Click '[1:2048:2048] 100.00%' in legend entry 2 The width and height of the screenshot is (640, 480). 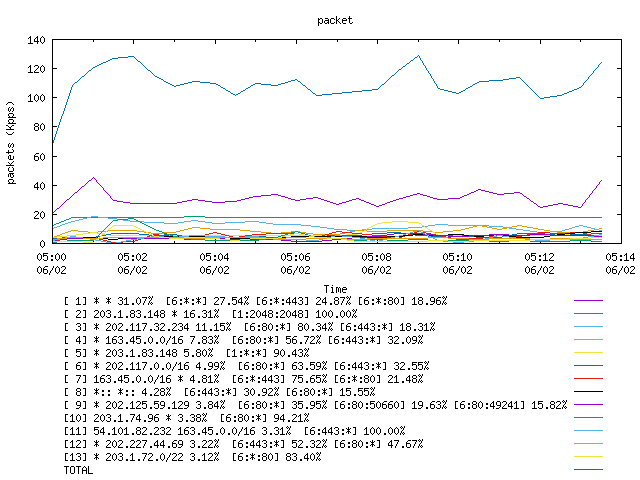click(x=294, y=314)
